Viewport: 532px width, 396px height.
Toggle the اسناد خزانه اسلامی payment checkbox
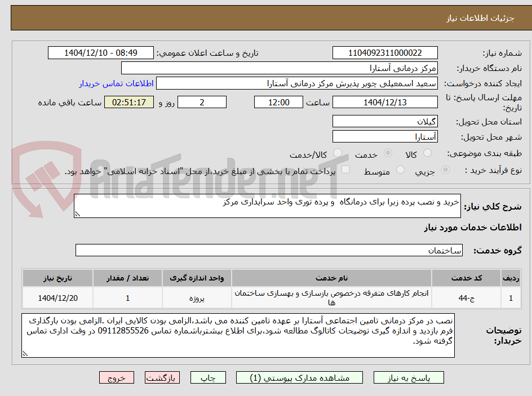(x=345, y=169)
